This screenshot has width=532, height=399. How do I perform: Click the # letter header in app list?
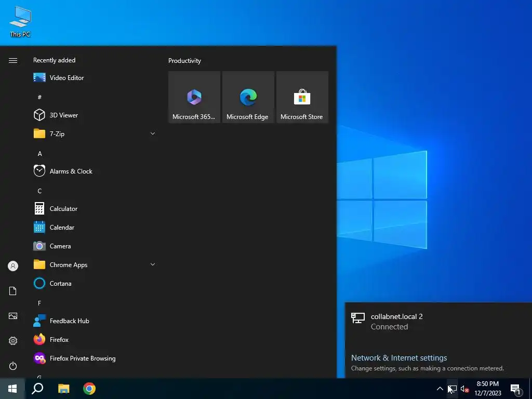coord(39,97)
